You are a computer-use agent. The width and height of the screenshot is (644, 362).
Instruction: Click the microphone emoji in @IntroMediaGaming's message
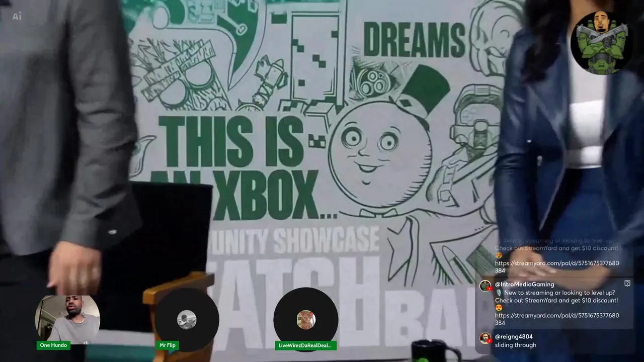pos(499,293)
